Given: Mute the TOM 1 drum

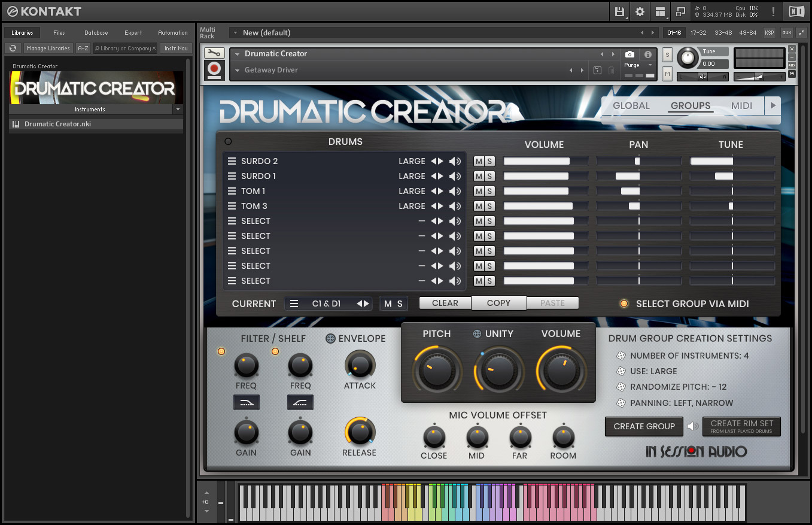Looking at the screenshot, I should tap(479, 191).
